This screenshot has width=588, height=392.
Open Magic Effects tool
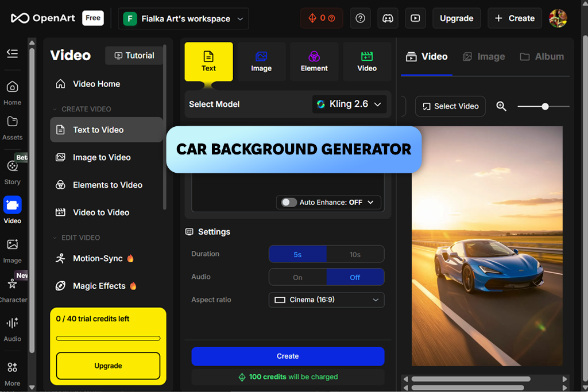[x=106, y=286]
